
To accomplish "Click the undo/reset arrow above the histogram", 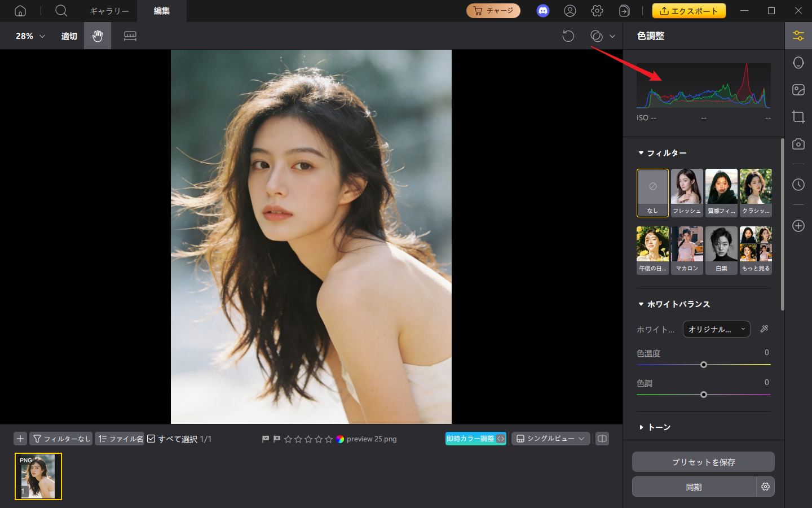I will click(x=568, y=36).
